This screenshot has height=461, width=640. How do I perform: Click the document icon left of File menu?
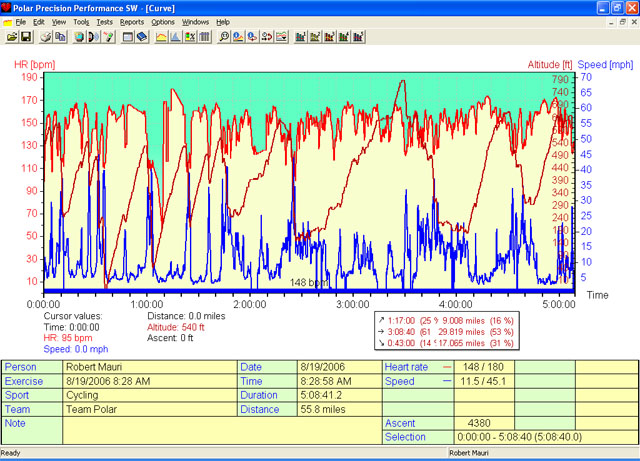[7, 22]
